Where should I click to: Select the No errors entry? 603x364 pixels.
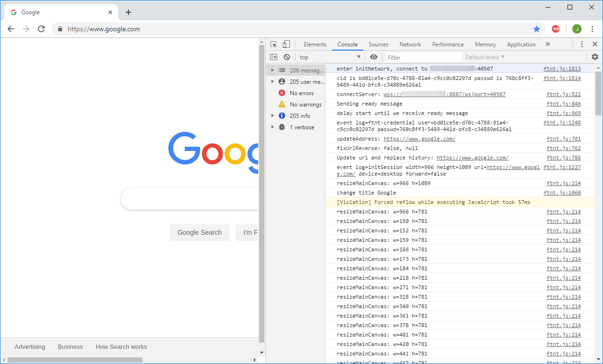pyautogui.click(x=303, y=93)
